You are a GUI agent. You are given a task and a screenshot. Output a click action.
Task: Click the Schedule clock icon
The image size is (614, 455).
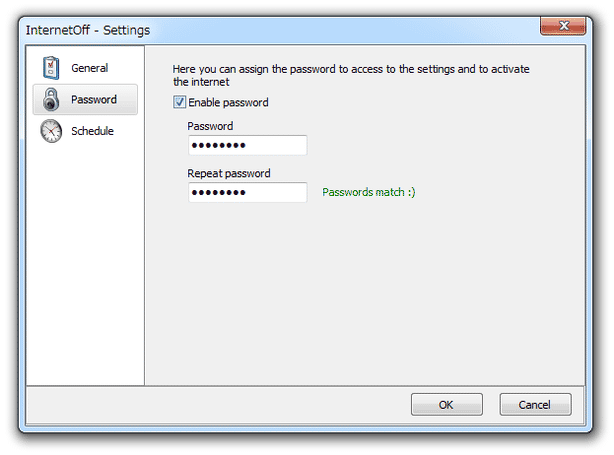coord(51,131)
